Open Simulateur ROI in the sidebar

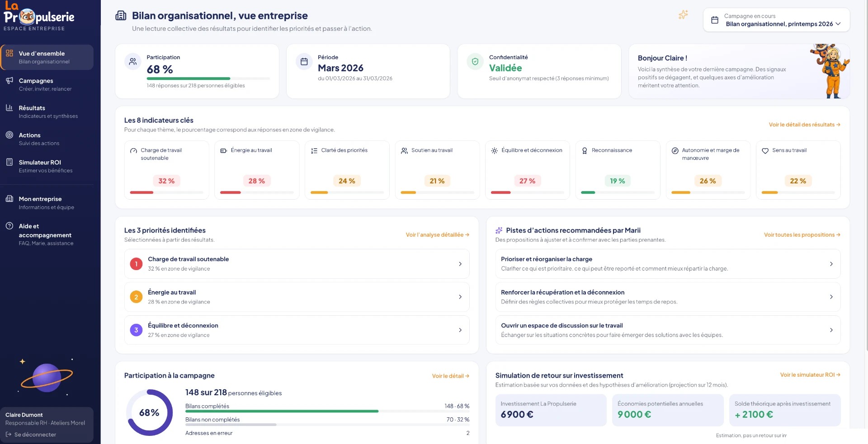(x=47, y=166)
